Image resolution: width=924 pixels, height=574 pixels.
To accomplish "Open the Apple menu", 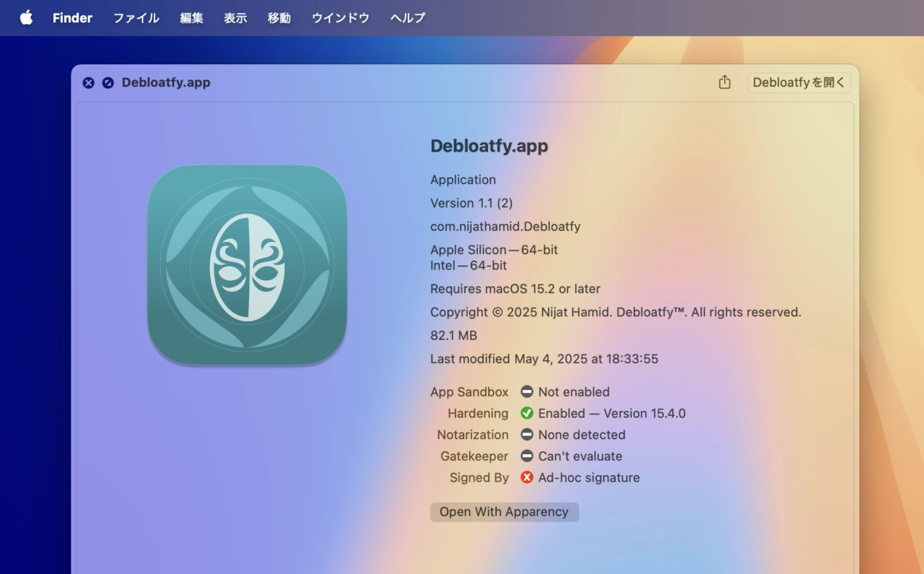I will tap(26, 18).
